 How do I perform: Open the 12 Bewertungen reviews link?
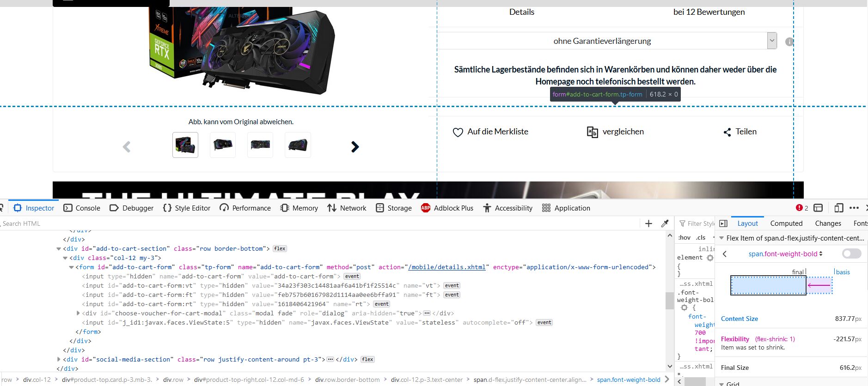pos(709,12)
